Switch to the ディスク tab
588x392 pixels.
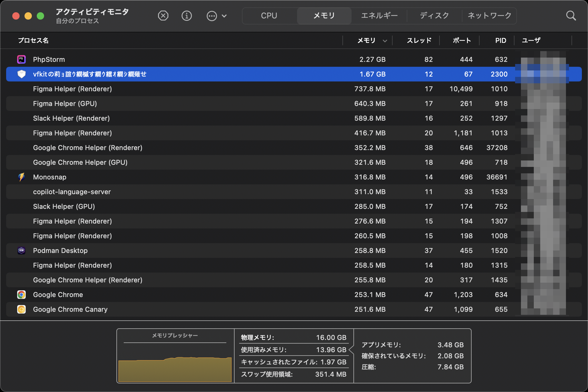coord(434,16)
